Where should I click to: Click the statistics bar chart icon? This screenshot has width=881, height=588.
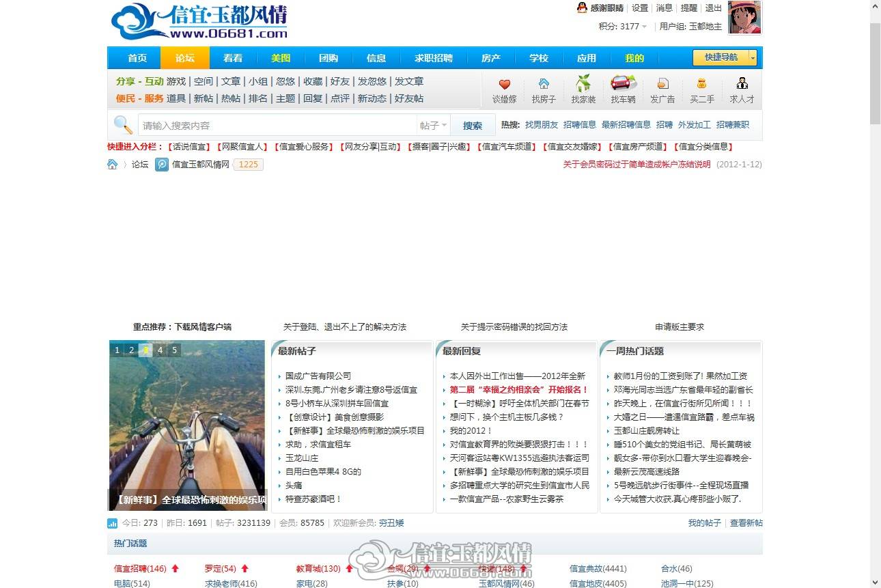coord(113,523)
